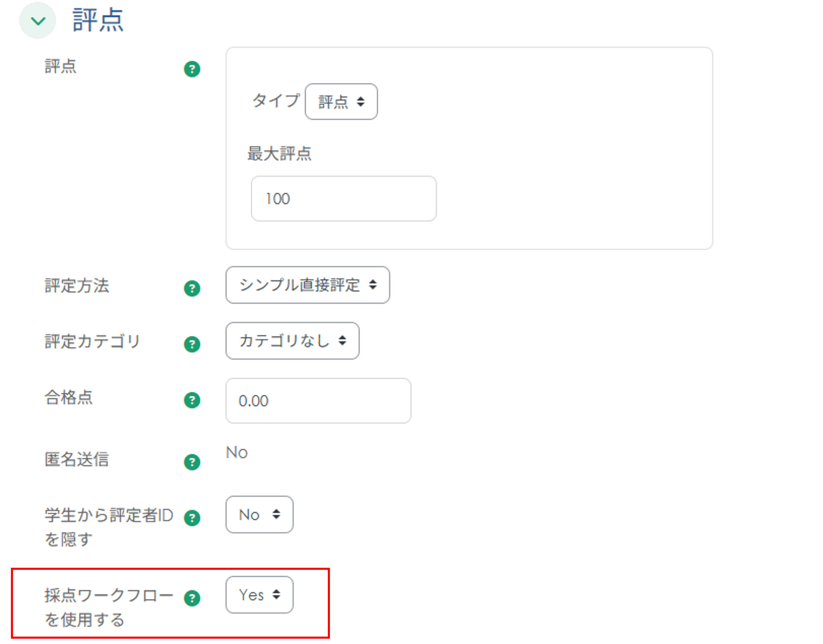Click the 最大評点 label text
The width and height of the screenshot is (823, 644).
(279, 154)
